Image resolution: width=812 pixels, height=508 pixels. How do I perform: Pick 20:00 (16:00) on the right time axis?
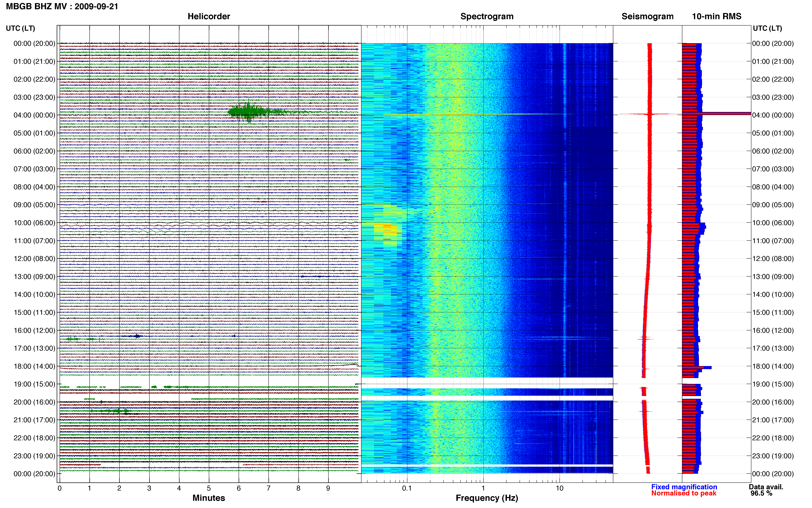pyautogui.click(x=773, y=402)
